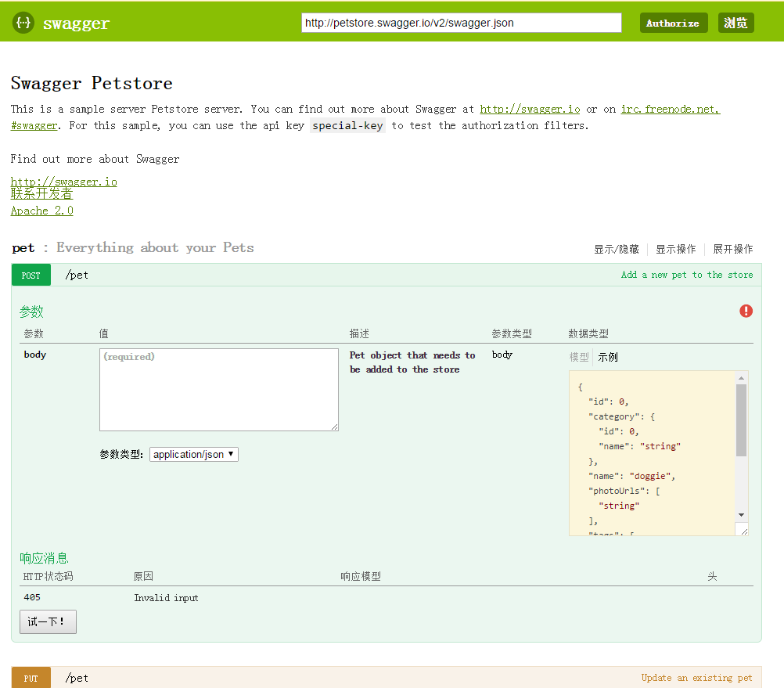This screenshot has width=784, height=688.
Task: Select the 示例 tab
Action: pos(608,357)
